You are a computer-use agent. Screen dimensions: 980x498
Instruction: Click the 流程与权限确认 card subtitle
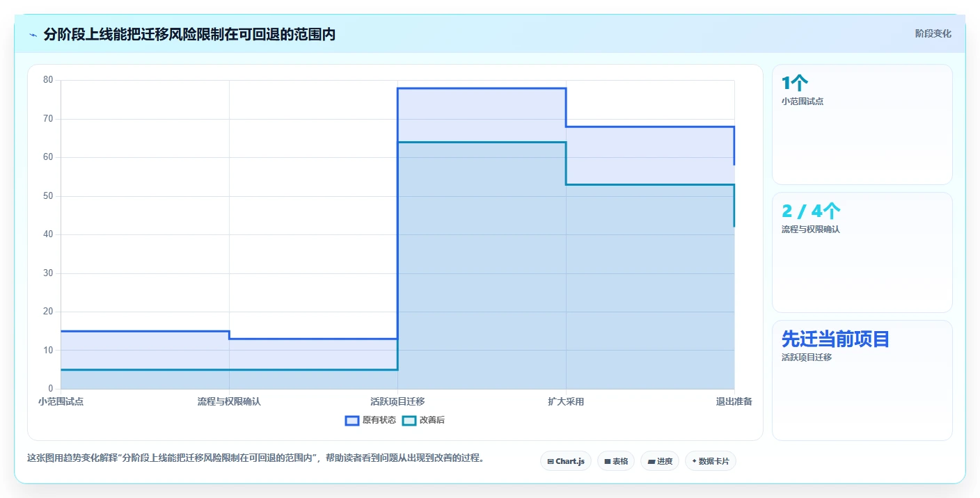(x=811, y=230)
